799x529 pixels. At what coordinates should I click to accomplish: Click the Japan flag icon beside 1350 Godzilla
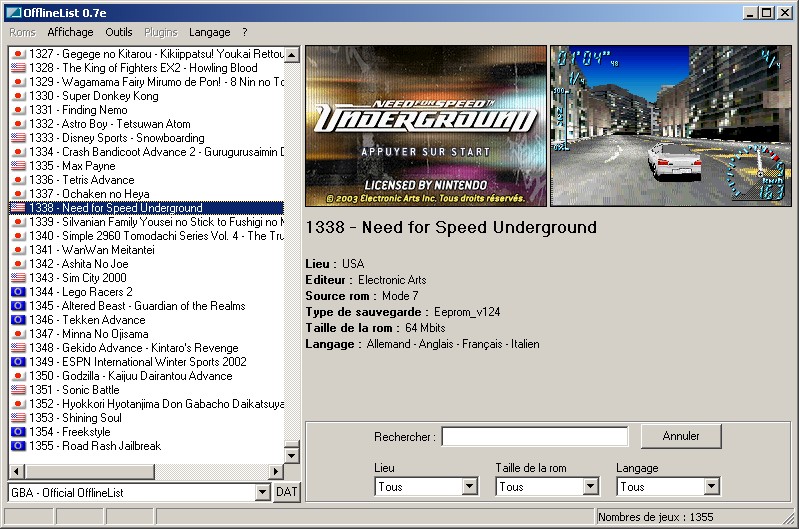18,376
